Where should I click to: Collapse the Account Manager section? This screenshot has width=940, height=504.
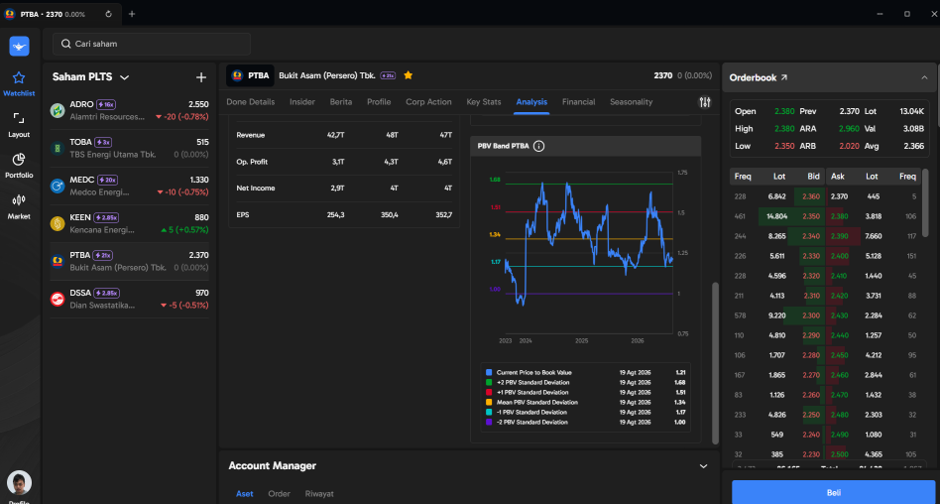(703, 466)
